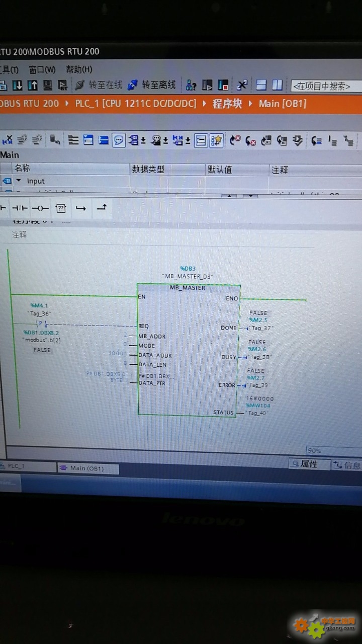
Task: Click the Upload from device icon
Action: point(32,85)
